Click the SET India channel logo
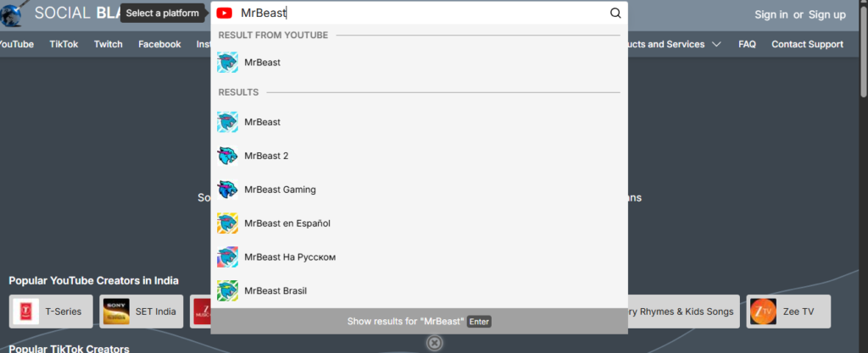868x353 pixels. tap(116, 312)
